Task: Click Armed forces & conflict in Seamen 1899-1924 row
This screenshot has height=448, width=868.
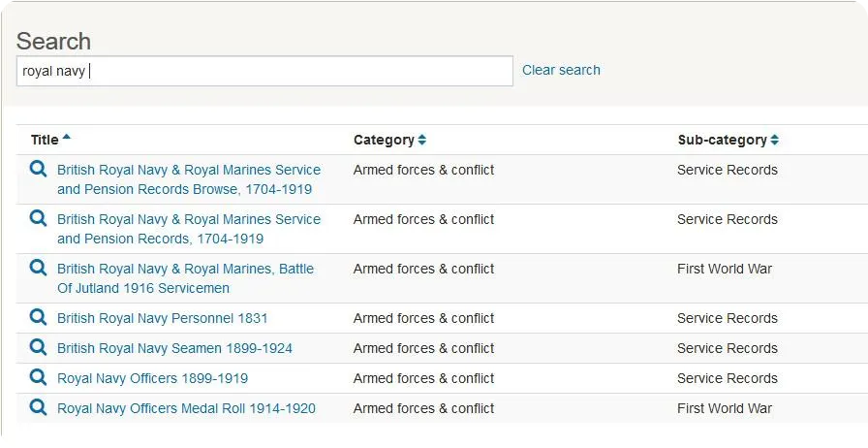Action: [423, 348]
